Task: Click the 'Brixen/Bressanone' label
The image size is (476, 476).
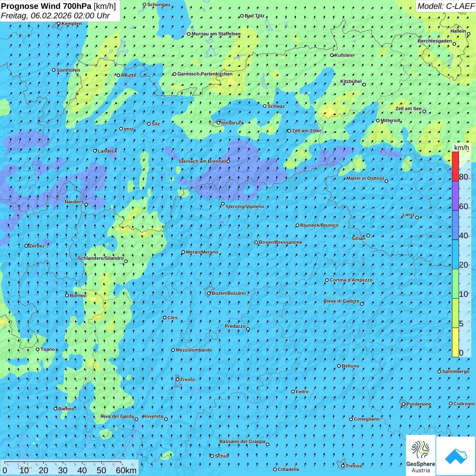Action: (x=280, y=242)
